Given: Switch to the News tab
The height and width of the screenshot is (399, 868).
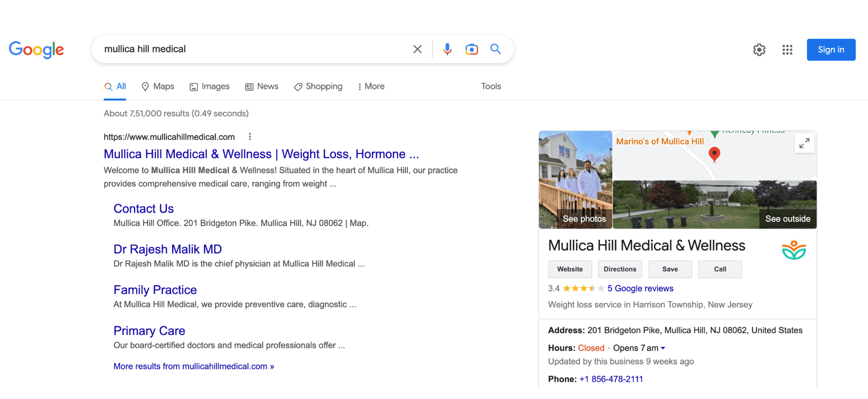Looking at the screenshot, I should click(x=262, y=86).
